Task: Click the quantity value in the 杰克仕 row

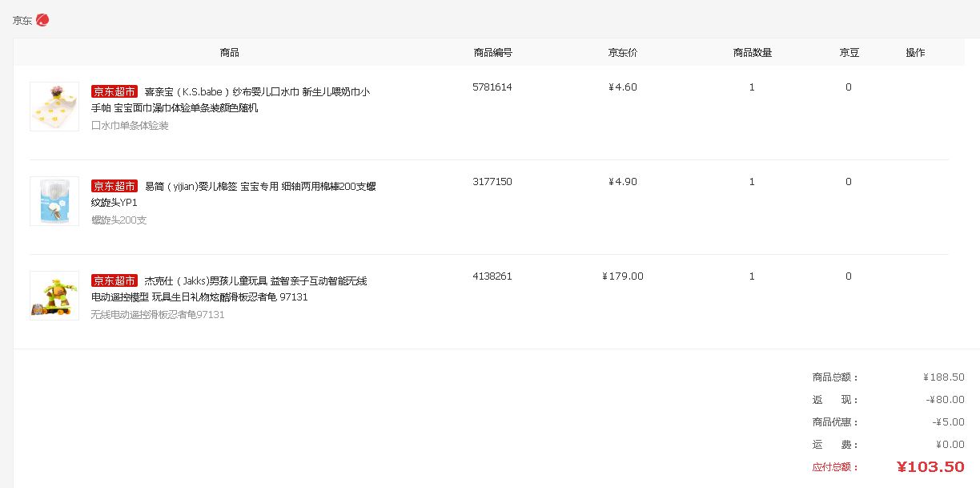Action: 752,276
